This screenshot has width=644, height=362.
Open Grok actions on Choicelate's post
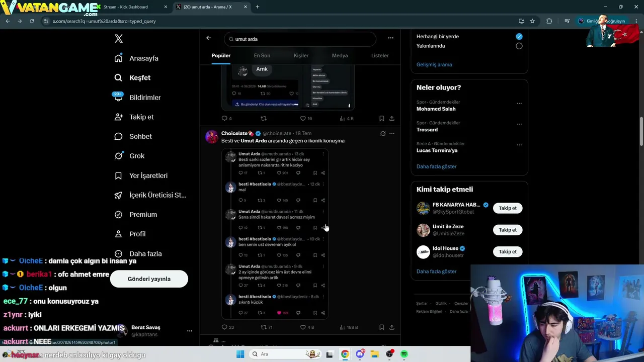pyautogui.click(x=383, y=134)
